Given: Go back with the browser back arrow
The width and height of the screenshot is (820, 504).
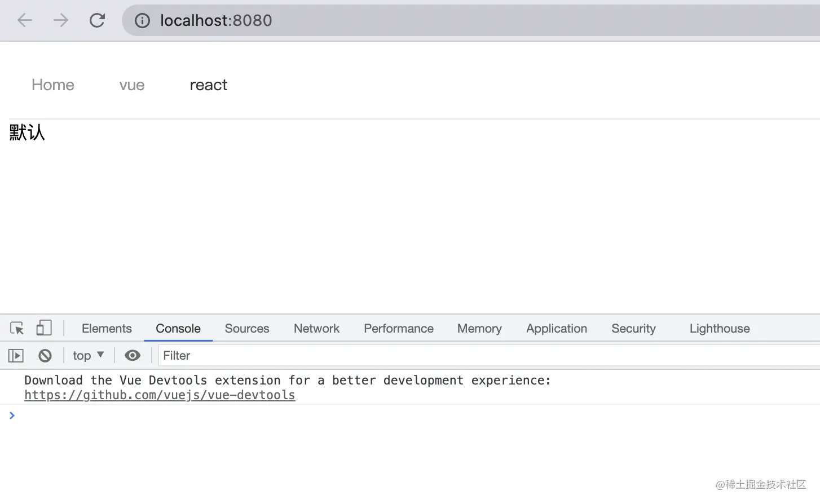Looking at the screenshot, I should (25, 20).
